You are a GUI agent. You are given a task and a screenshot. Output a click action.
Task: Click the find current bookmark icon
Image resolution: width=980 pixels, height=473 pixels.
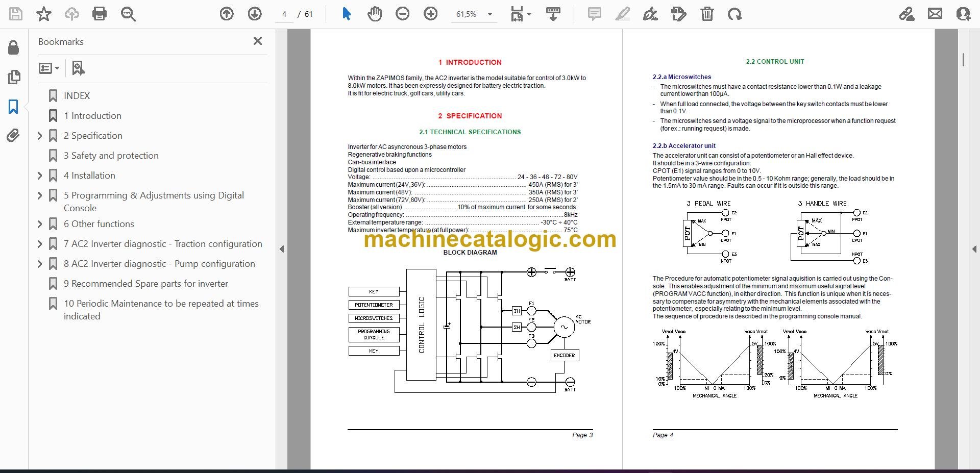click(x=78, y=68)
